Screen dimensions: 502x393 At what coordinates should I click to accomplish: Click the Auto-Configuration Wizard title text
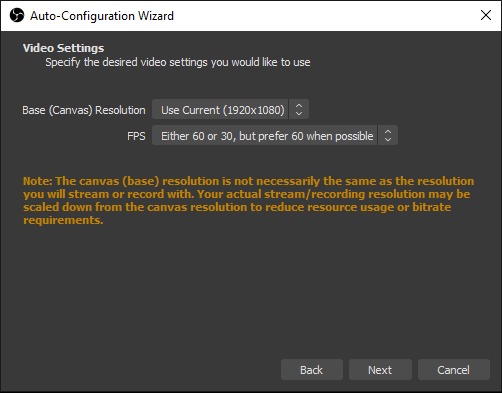[x=102, y=16]
